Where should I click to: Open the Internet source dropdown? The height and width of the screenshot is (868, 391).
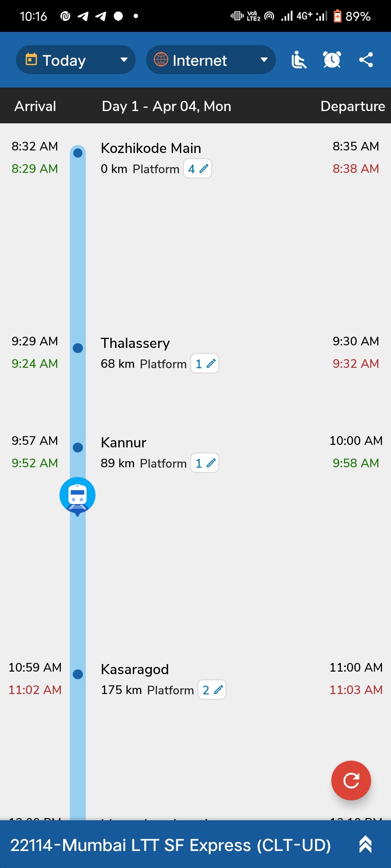pyautogui.click(x=210, y=60)
